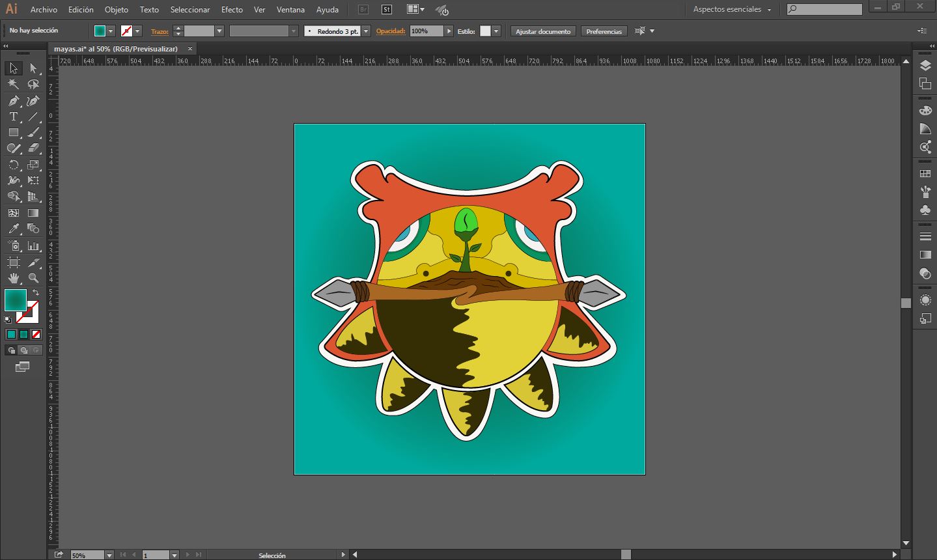Select the Rectangle tool

point(13,133)
